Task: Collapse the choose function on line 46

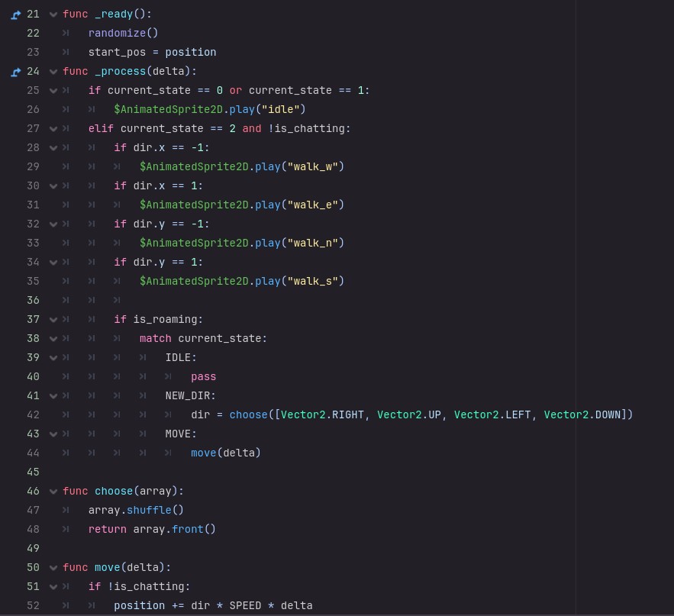Action: click(x=53, y=492)
